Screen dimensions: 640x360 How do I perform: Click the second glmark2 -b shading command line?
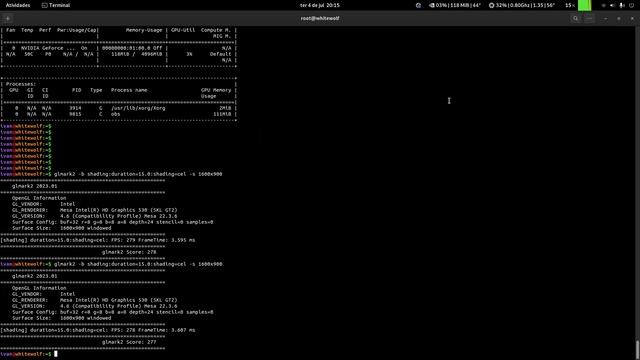pyautogui.click(x=138, y=264)
